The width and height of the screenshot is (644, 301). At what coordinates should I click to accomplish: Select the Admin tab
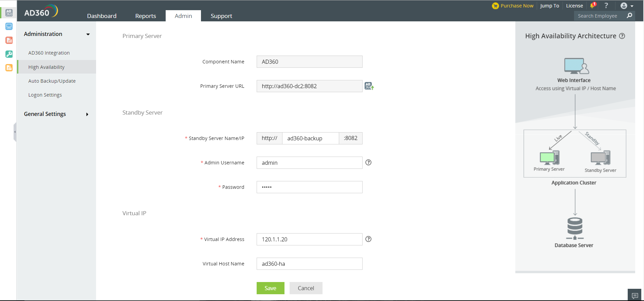[183, 16]
